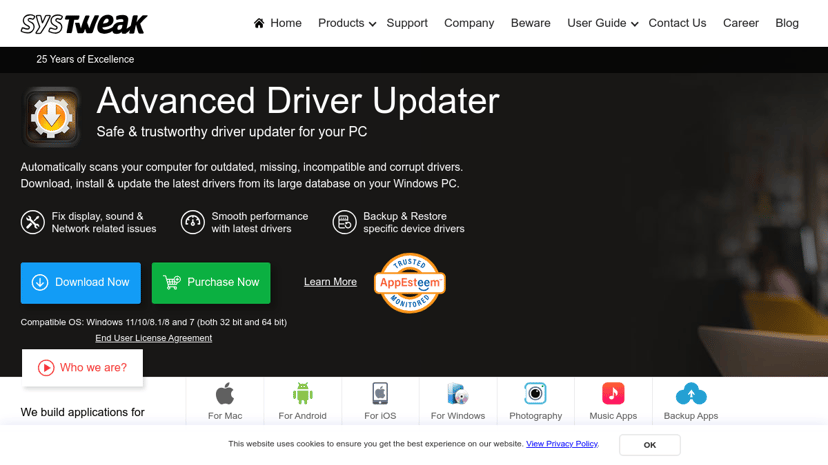Screen dimensions: 828x465
Task: Click the Advanced Driver Updater heading
Action: point(298,101)
